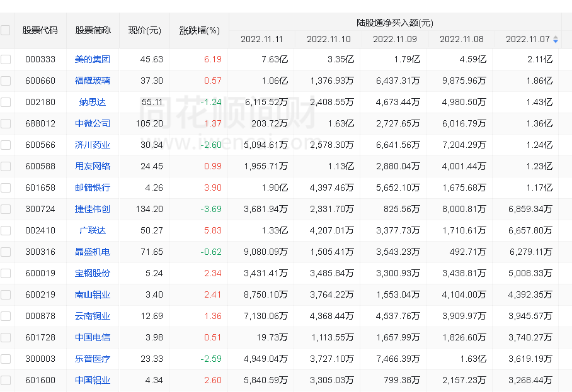Open 用友网络 stock link

(93, 167)
